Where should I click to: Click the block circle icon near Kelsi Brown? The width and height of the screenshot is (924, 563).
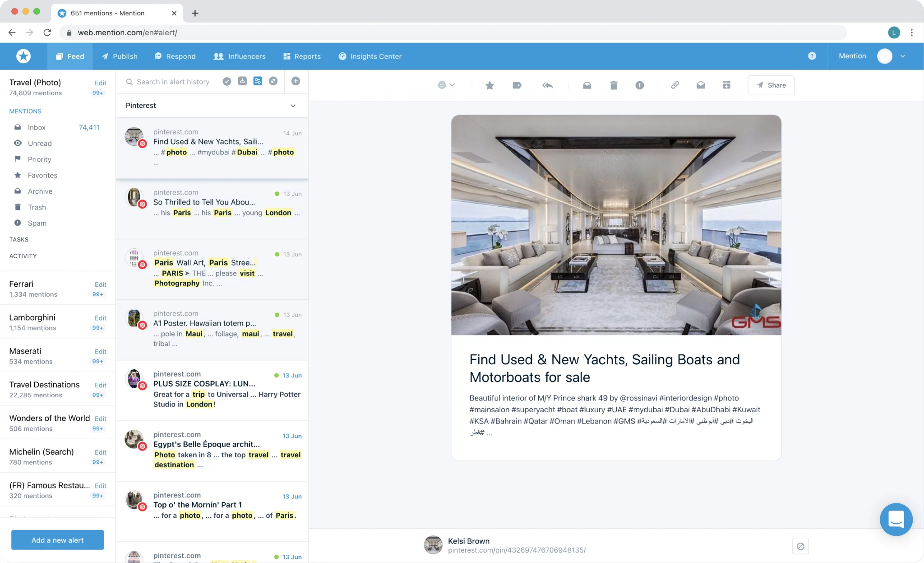click(x=800, y=546)
